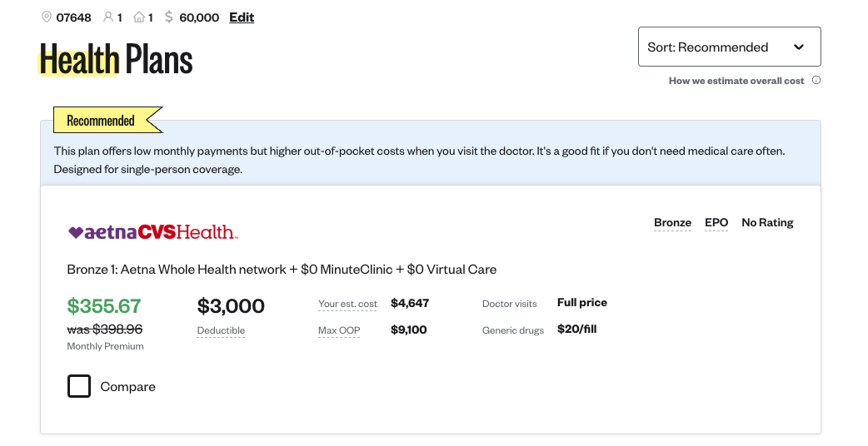This screenshot has height=446, width=868.
Task: Click the No Rating label
Action: pos(767,223)
